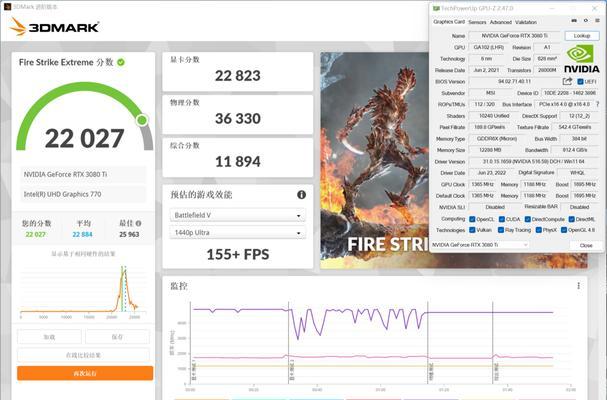Click the main score 22 027 in gauge
Screen dimensions: 607x400
[84, 138]
